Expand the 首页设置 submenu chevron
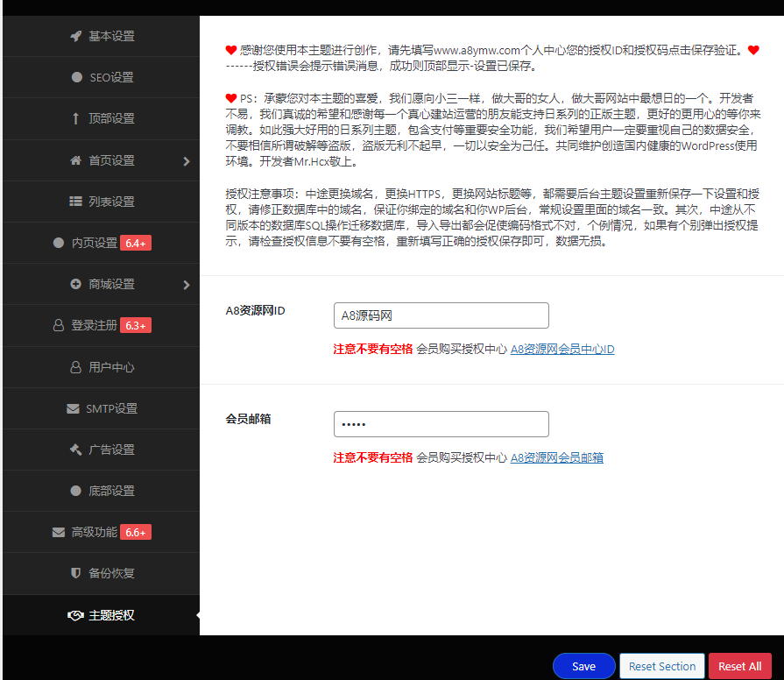 [185, 159]
